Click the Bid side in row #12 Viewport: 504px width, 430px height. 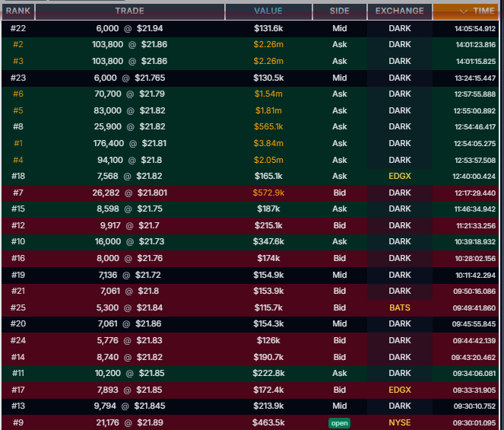click(340, 225)
